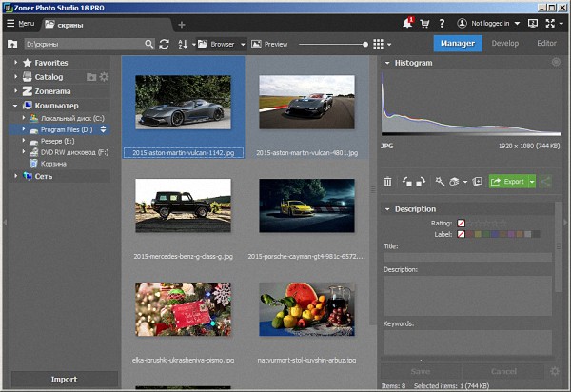The width and height of the screenshot is (571, 392).
Task: Click stepper arrows beside Program Files (D:)
Action: pos(103,129)
